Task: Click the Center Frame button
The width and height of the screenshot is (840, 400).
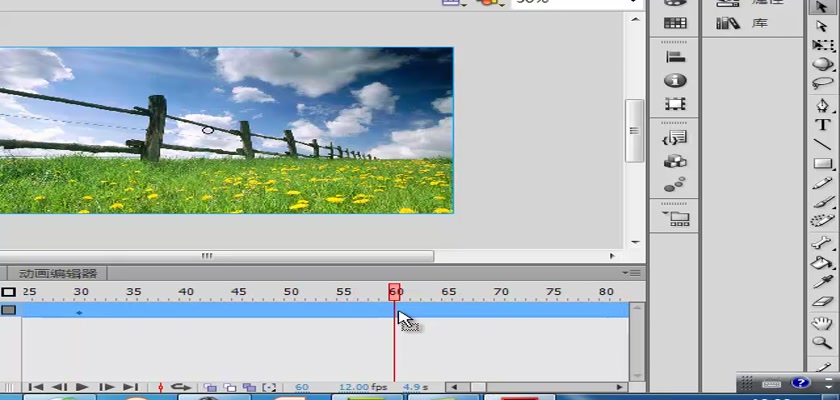Action: point(160,387)
